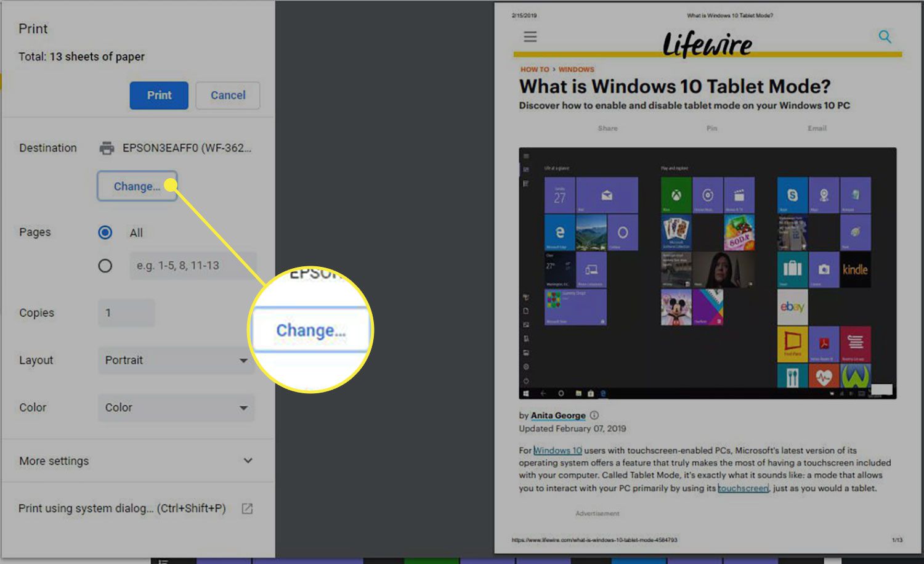Click the Acrobat Reader PDF tile
The width and height of the screenshot is (924, 564).
click(x=824, y=344)
